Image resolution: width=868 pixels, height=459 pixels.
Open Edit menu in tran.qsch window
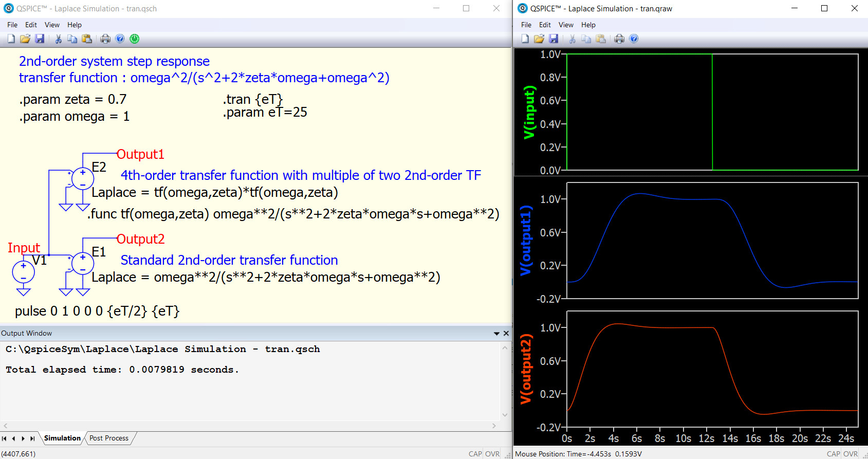pyautogui.click(x=31, y=25)
